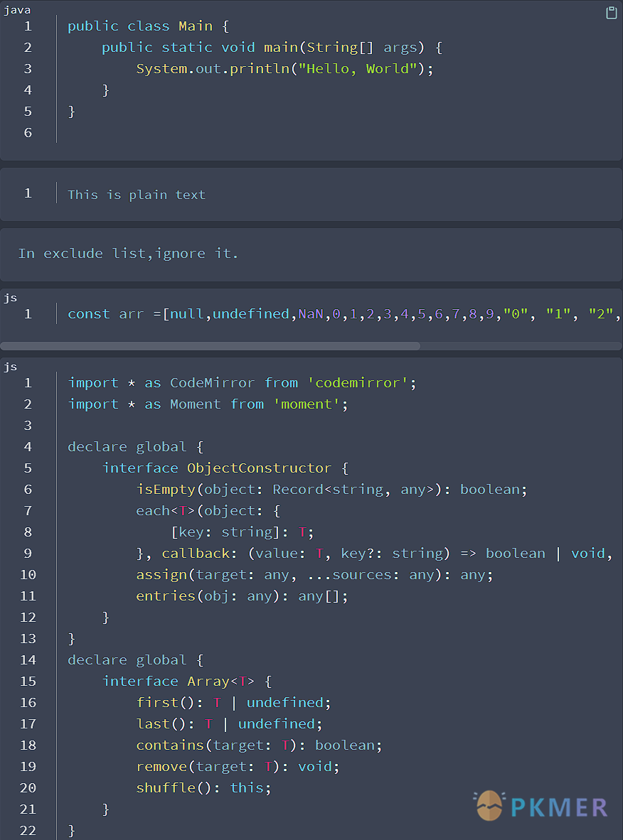Click the 'js' label above the const arr block
The width and height of the screenshot is (623, 840).
pyautogui.click(x=10, y=298)
